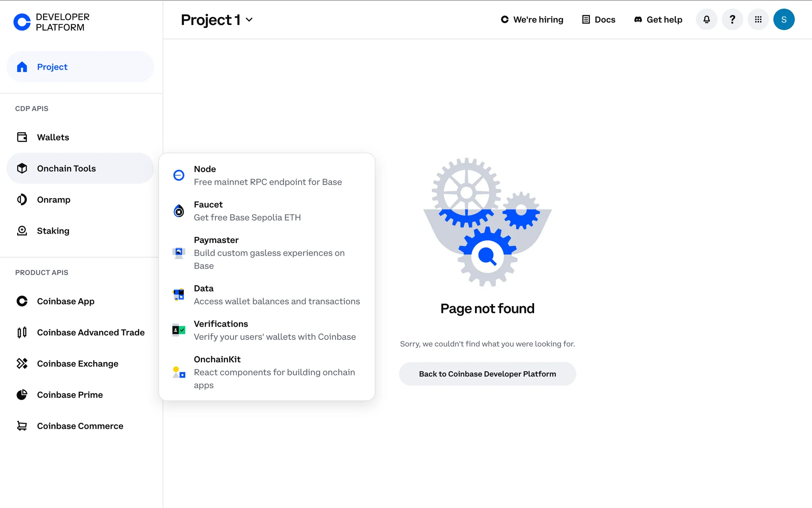Open Data wallet balances entry

point(203,288)
